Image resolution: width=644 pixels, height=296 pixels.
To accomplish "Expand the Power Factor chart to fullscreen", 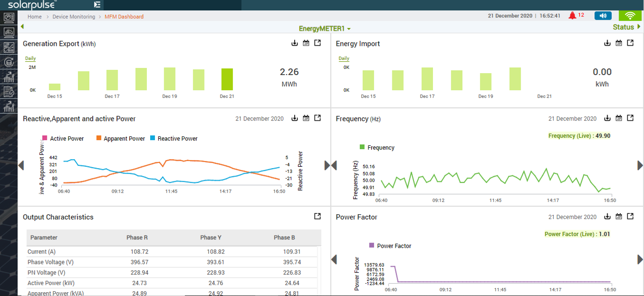I will [630, 216].
